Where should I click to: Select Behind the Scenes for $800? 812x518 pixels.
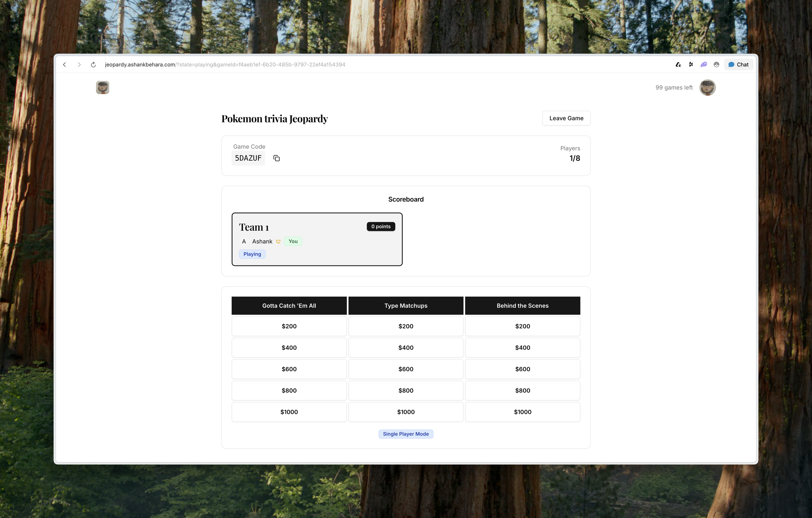pyautogui.click(x=523, y=390)
